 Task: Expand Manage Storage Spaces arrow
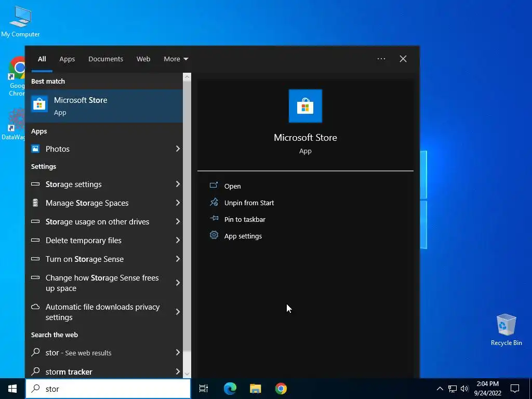178,203
